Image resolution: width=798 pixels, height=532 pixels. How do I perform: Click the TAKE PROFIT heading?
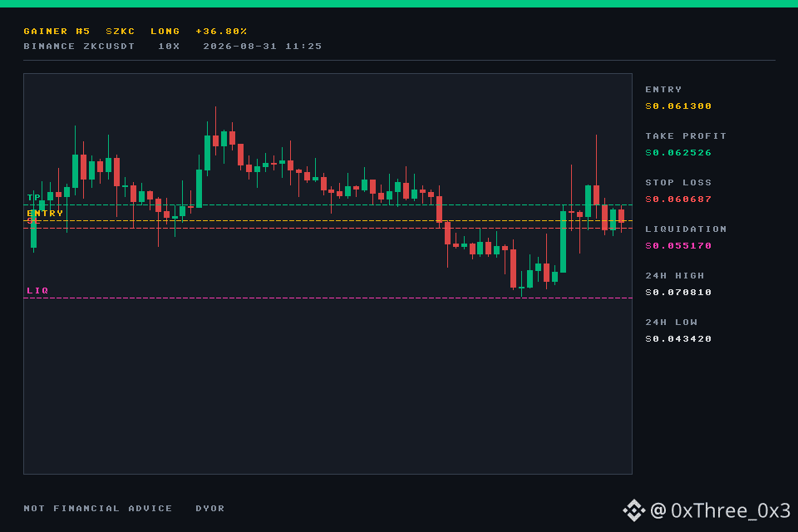click(x=686, y=136)
